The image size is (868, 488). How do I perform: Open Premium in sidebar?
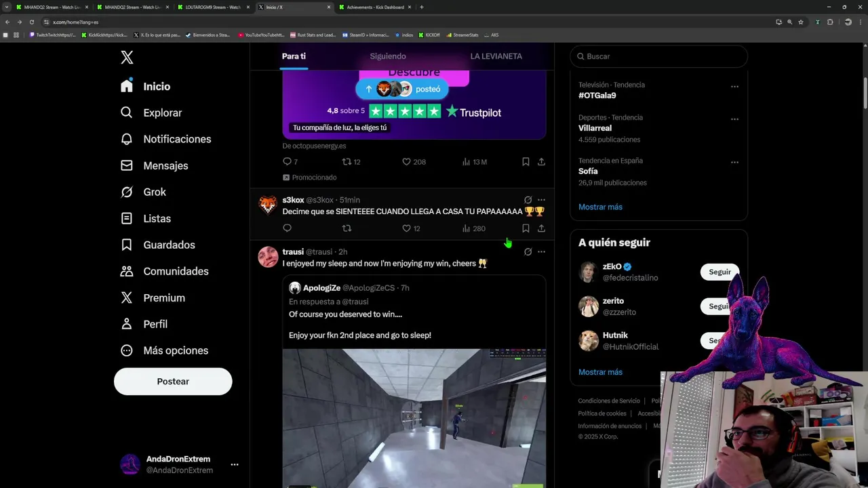coord(153,298)
